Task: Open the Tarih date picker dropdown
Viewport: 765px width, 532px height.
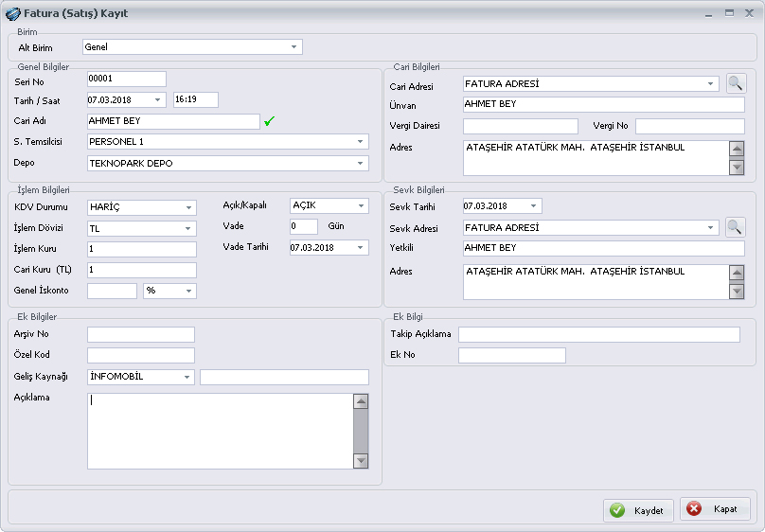Action: (157, 100)
